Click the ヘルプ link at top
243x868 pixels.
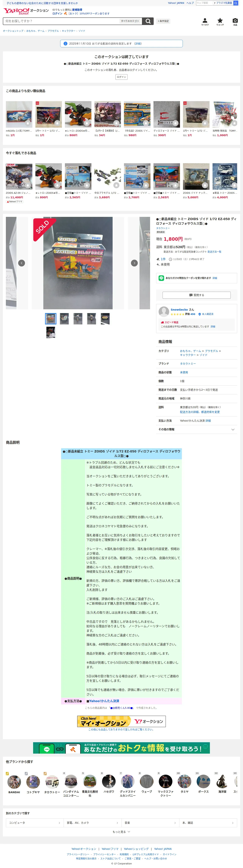[x=190, y=3]
